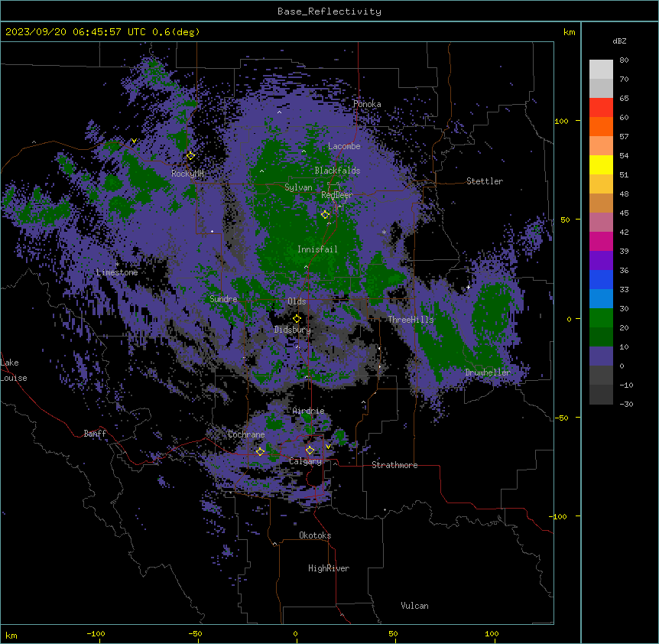The image size is (659, 644).
Task: Click the yellow radar marker between Olds and Didsbury
Action: pyautogui.click(x=297, y=318)
